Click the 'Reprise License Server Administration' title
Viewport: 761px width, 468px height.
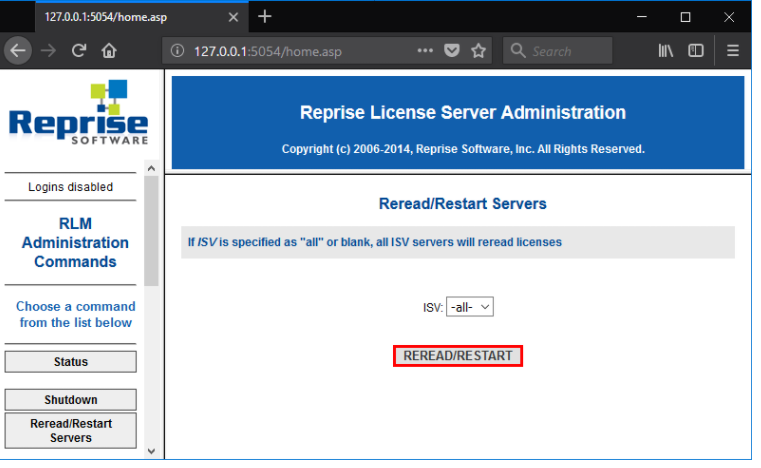(x=463, y=112)
